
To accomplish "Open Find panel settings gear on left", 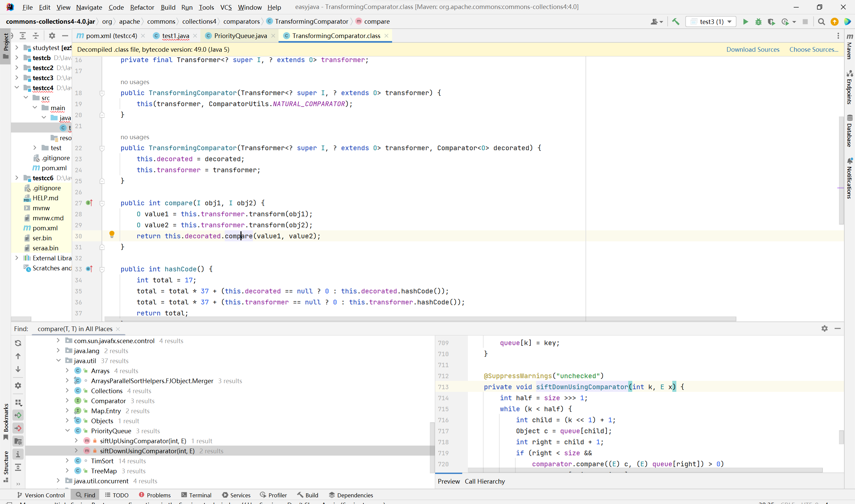I will coord(18,386).
